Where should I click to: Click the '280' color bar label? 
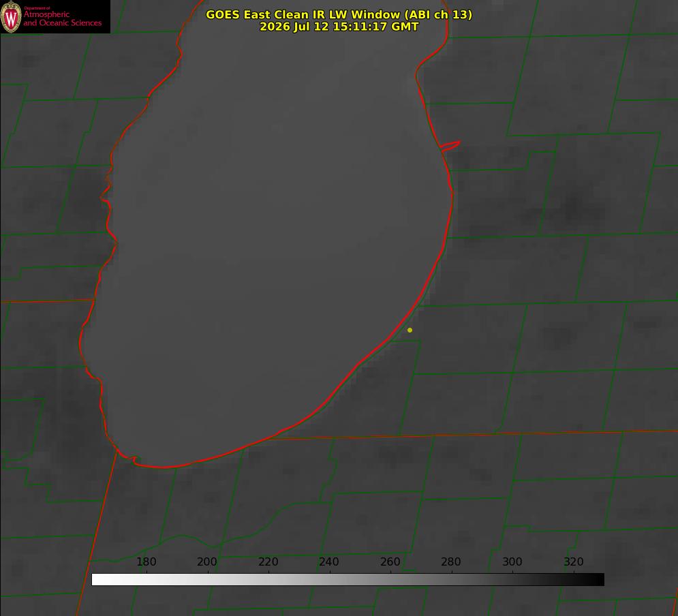[451, 561]
